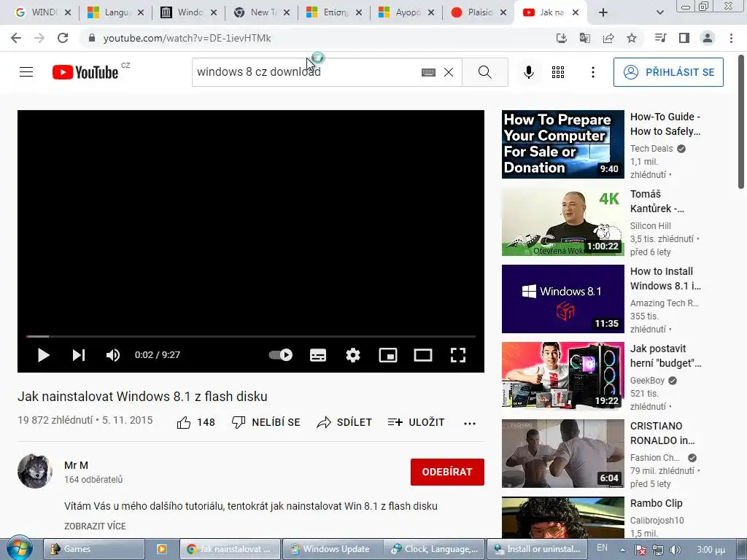747x560 pixels.
Task: Switch to the Αγορά tab
Action: point(406,12)
